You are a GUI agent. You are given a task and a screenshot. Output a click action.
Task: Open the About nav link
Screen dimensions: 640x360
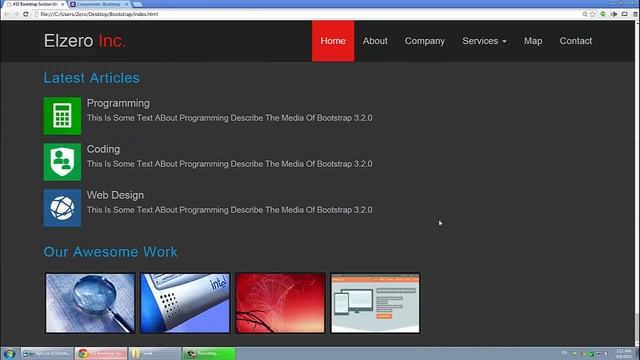pyautogui.click(x=375, y=41)
